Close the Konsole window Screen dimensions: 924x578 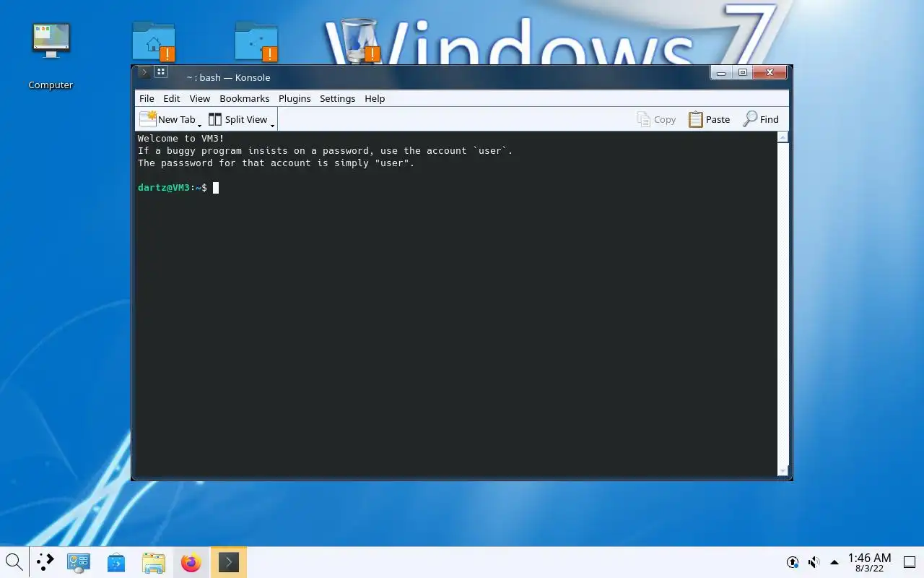coord(770,73)
